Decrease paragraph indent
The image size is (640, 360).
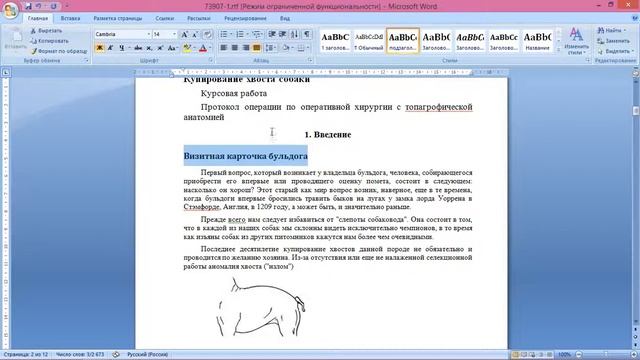(x=272, y=34)
